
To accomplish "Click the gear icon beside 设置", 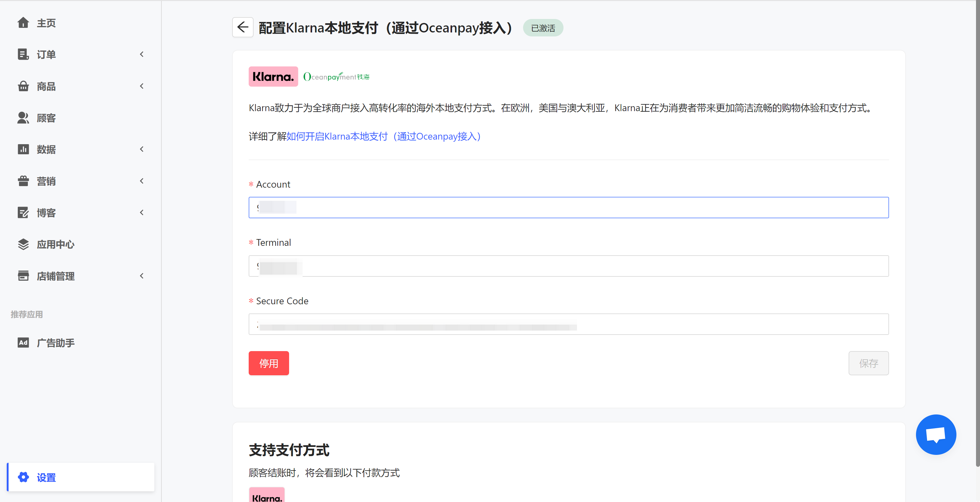I will pyautogui.click(x=23, y=477).
